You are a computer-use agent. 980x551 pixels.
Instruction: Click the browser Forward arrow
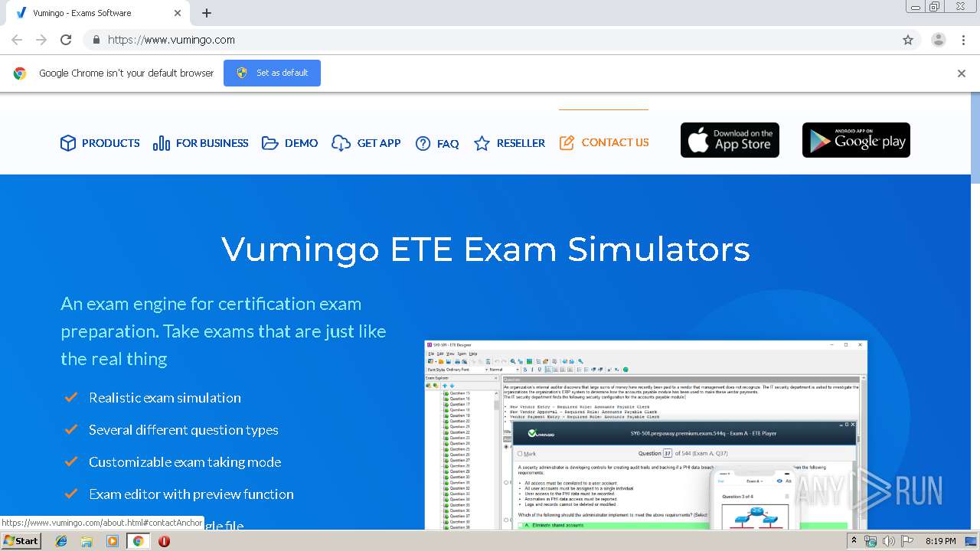pyautogui.click(x=41, y=40)
